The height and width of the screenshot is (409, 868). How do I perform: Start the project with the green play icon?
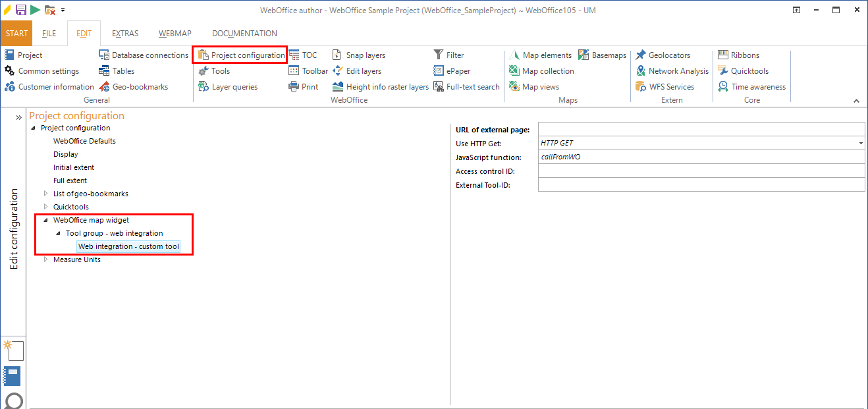pyautogui.click(x=34, y=10)
